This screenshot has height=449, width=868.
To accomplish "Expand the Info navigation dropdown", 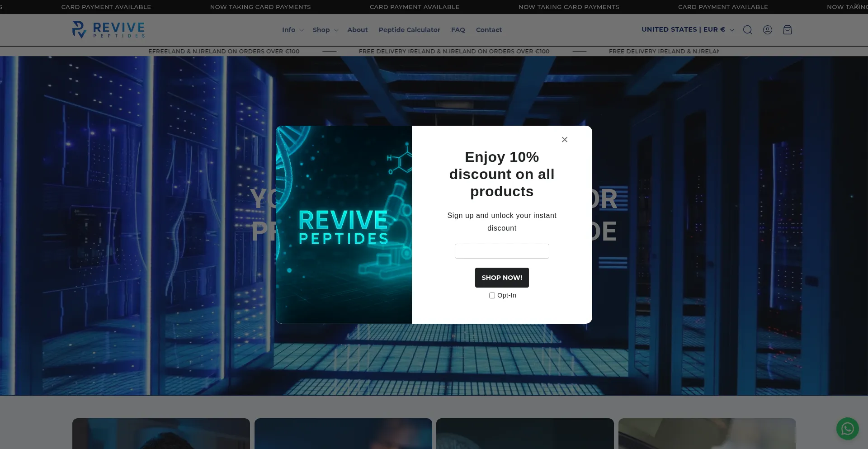I will coord(292,30).
